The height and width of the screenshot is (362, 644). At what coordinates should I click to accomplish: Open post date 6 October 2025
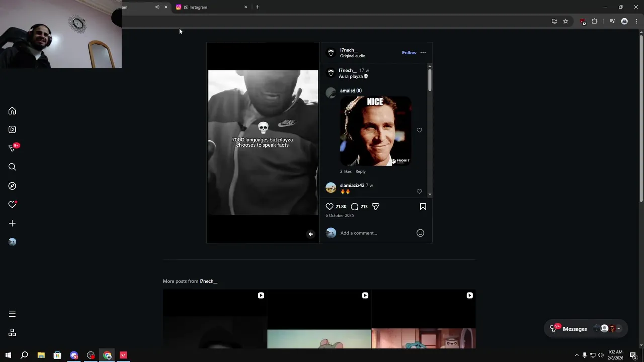pos(340,216)
